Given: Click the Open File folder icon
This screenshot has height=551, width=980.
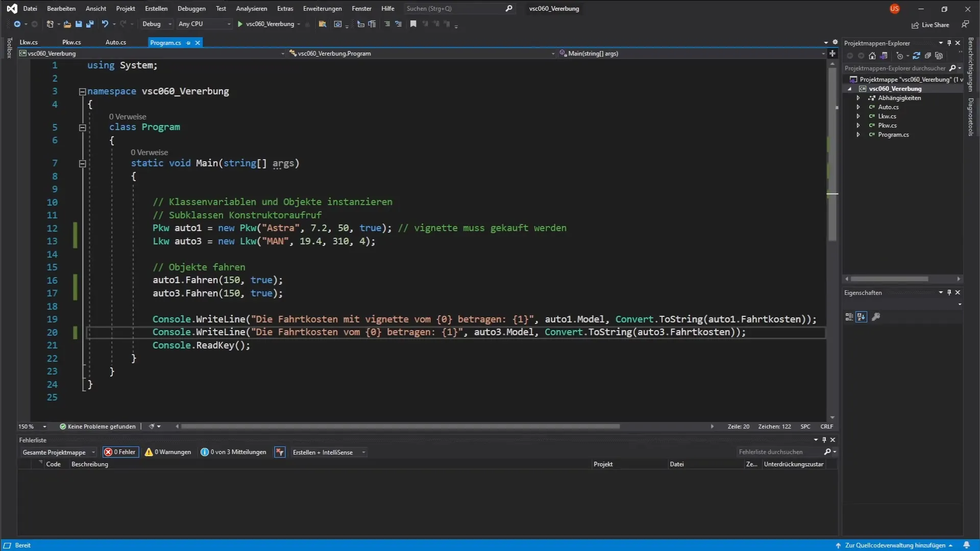Looking at the screenshot, I should [67, 24].
